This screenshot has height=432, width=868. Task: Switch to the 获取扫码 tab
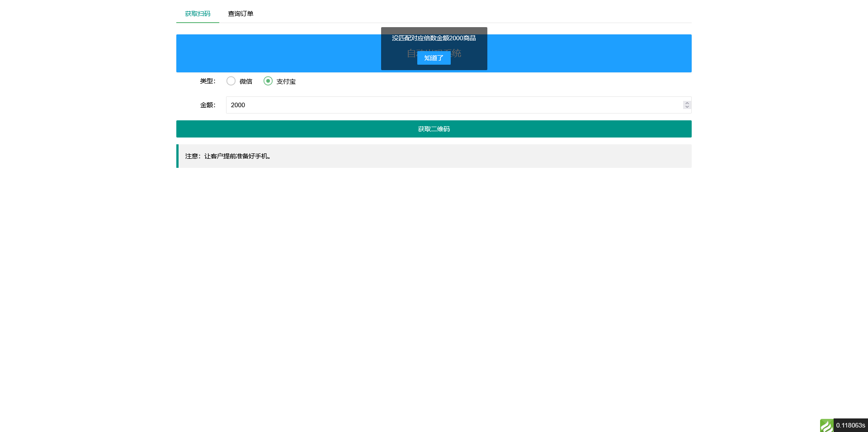pyautogui.click(x=198, y=14)
